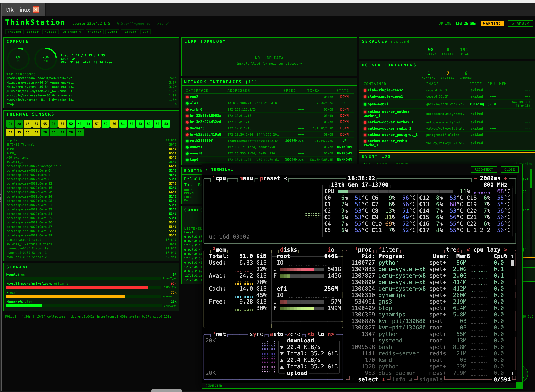Image resolution: width=535 pixels, height=392 pixels.
Task: Click the CLOSE terminal button
Action: point(509,169)
